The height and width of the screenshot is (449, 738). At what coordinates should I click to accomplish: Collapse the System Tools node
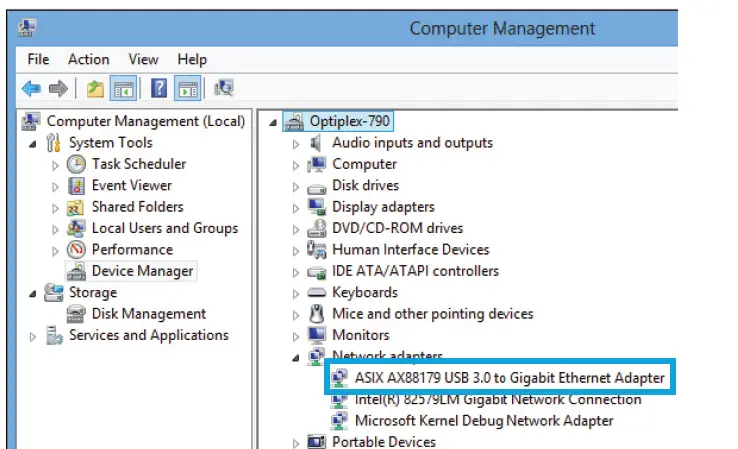pos(32,144)
